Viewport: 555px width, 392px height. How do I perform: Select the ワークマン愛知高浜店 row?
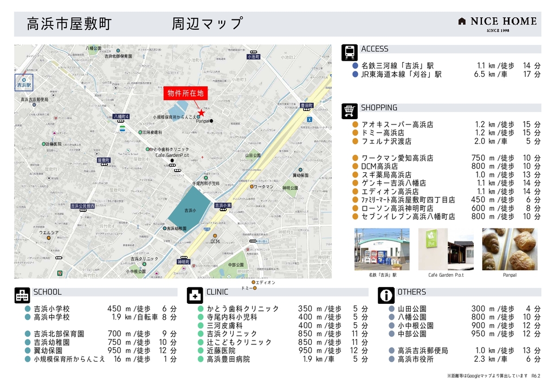[447, 158]
